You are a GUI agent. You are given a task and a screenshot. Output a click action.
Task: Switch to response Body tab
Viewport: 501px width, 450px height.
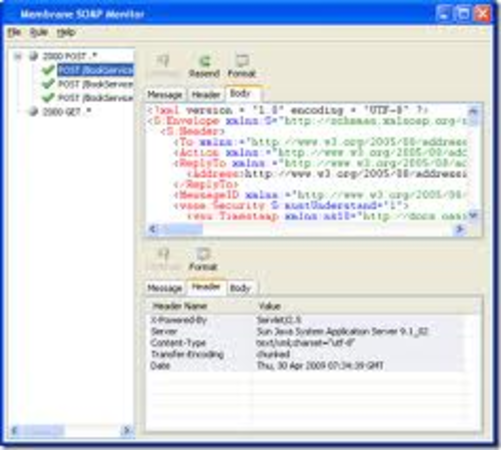pyautogui.click(x=240, y=288)
